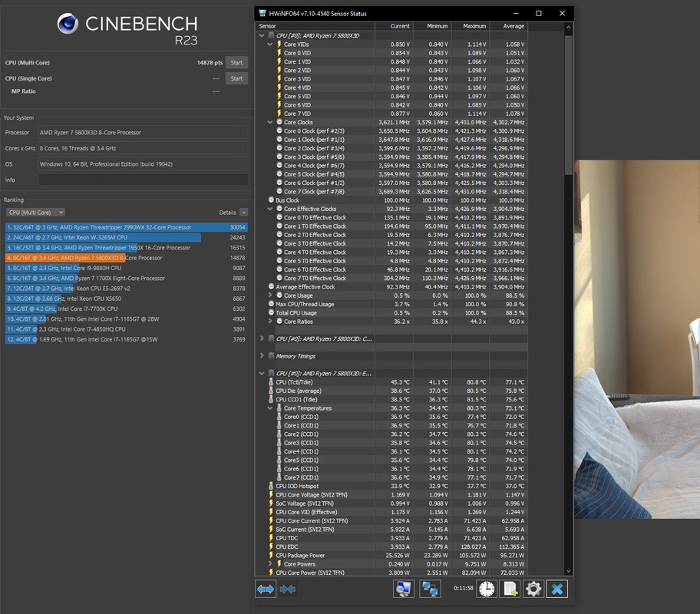The height and width of the screenshot is (614, 700).
Task: Click the icon beside Max CPU/Thread Usage
Action: (x=271, y=304)
